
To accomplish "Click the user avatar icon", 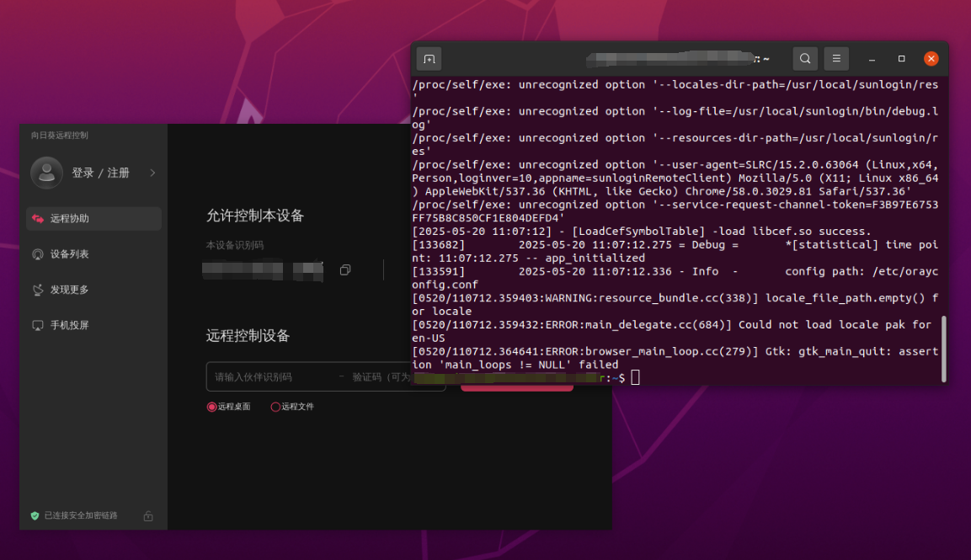I will [46, 173].
